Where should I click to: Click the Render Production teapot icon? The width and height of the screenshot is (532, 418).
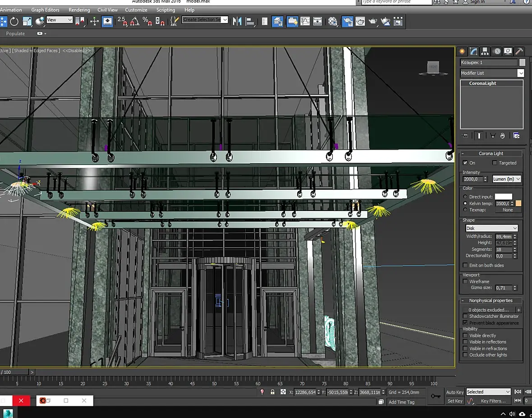coord(373,21)
